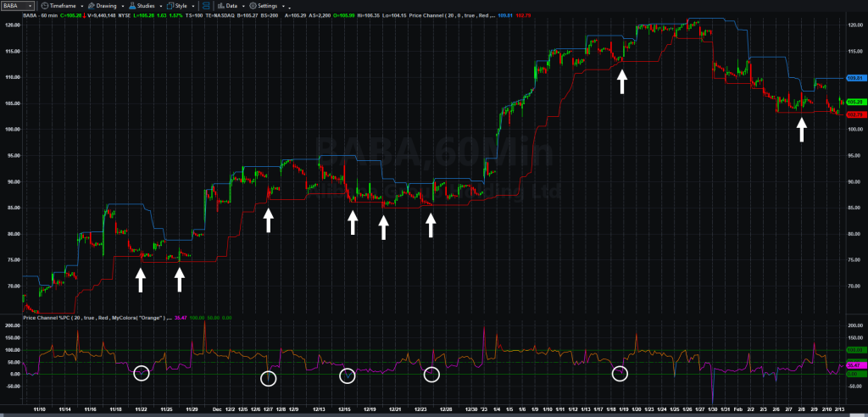Click the 1.57% change readout
Viewport: 868px width, 417px height.
click(x=175, y=15)
